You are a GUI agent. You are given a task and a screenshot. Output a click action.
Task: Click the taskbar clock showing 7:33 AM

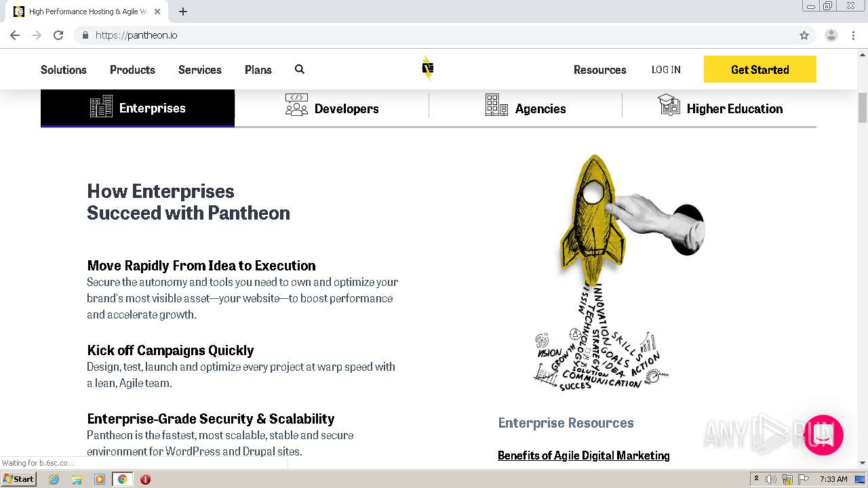(x=833, y=479)
